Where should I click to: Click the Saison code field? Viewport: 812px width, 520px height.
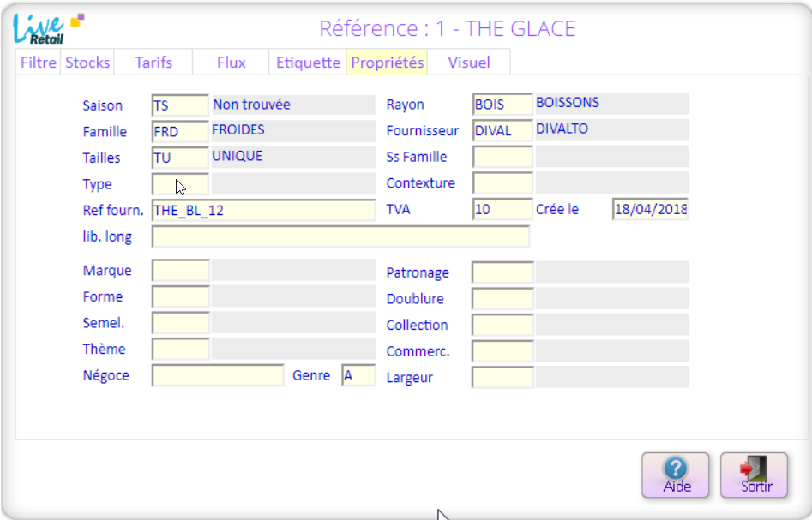(180, 105)
